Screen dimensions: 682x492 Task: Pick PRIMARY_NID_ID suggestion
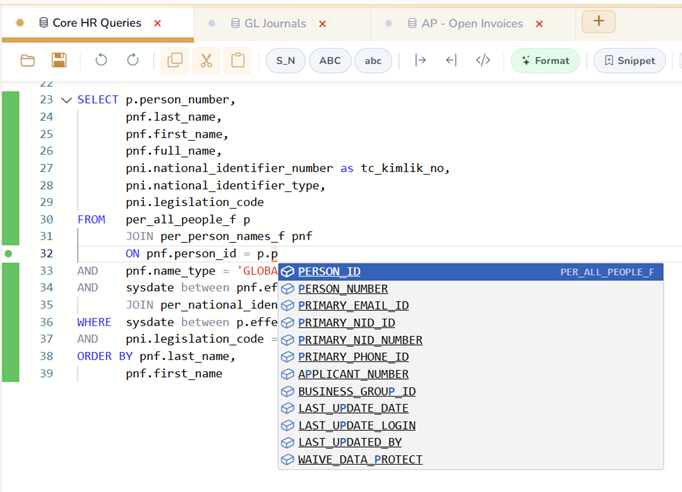point(471,323)
